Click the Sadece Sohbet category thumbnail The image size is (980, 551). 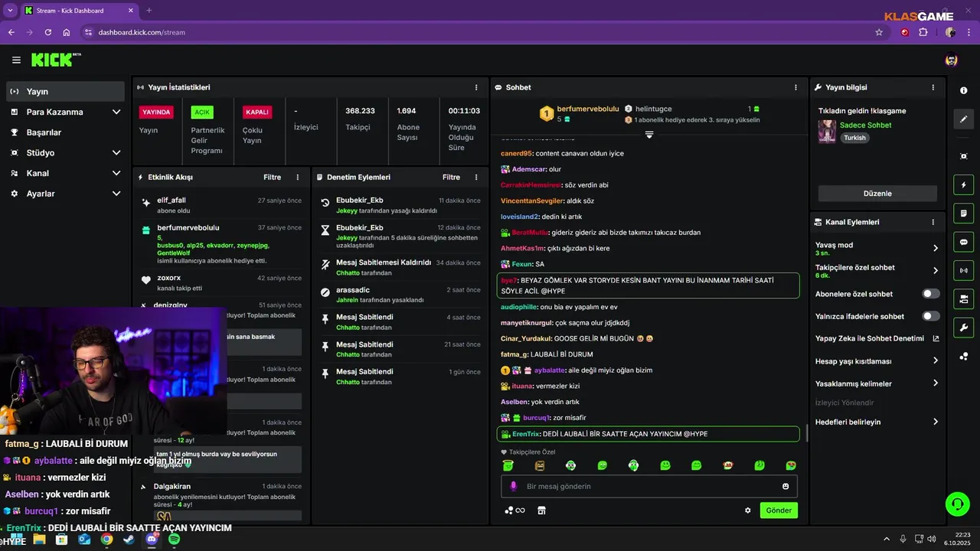(827, 131)
